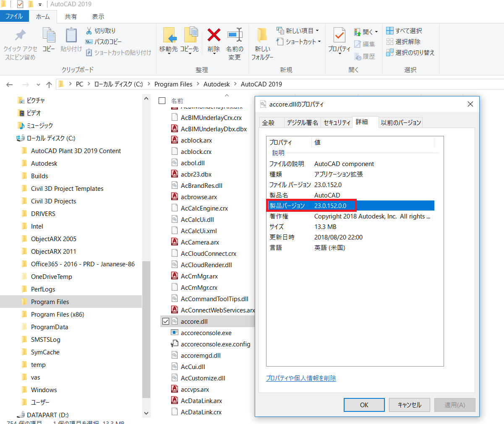
Task: Click the Copy icon in the ribbon
Action: (49, 35)
